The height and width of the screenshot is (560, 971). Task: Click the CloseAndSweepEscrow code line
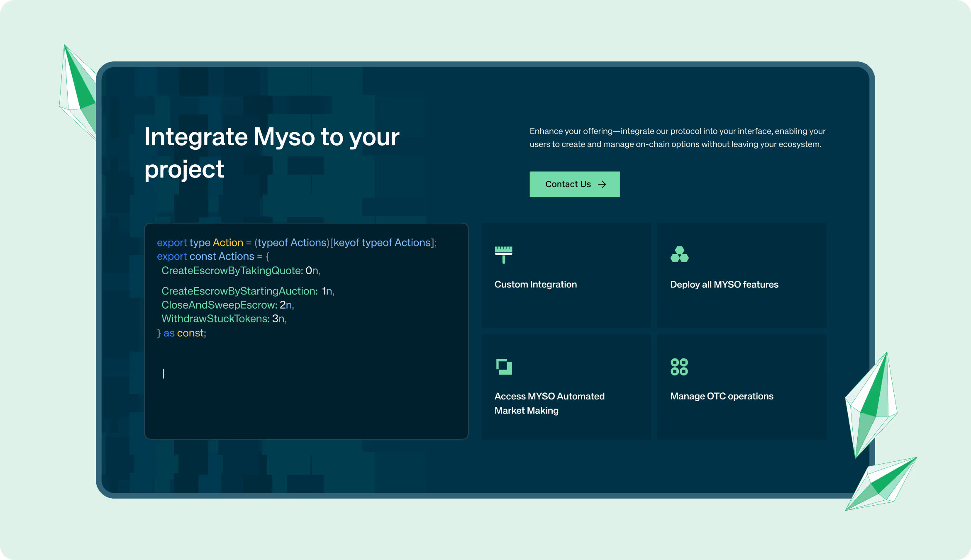tap(227, 305)
